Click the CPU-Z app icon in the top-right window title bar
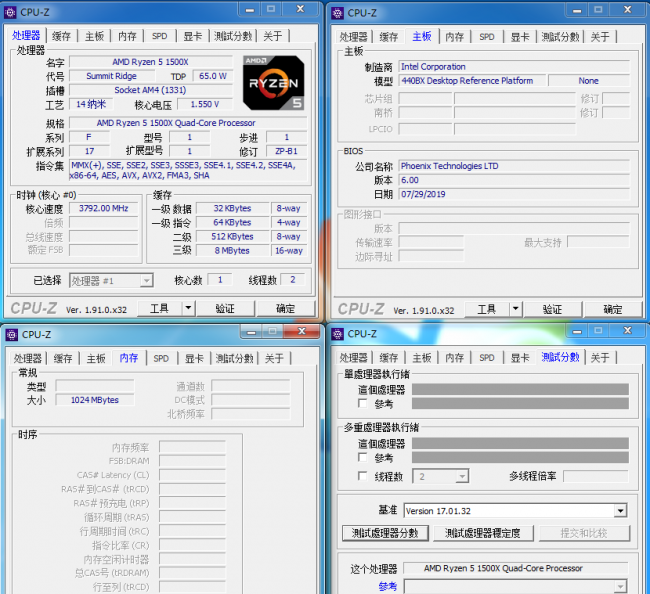The width and height of the screenshot is (650, 594). pos(337,13)
